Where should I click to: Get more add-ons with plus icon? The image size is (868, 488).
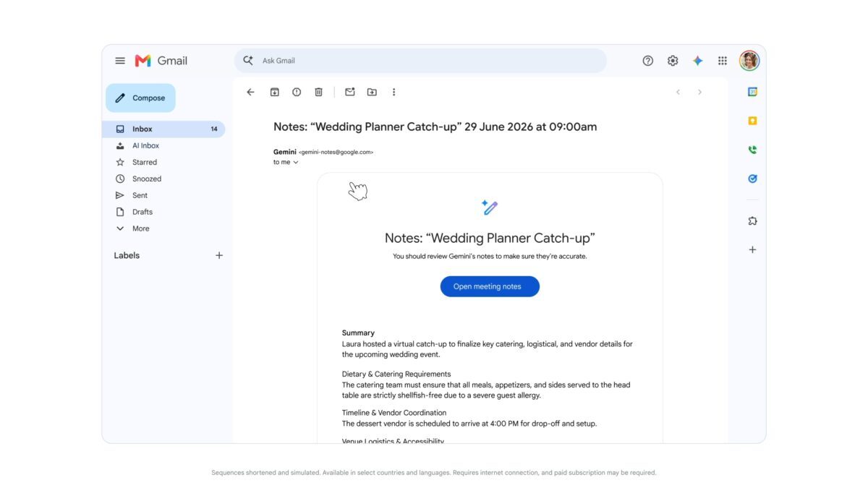click(752, 249)
